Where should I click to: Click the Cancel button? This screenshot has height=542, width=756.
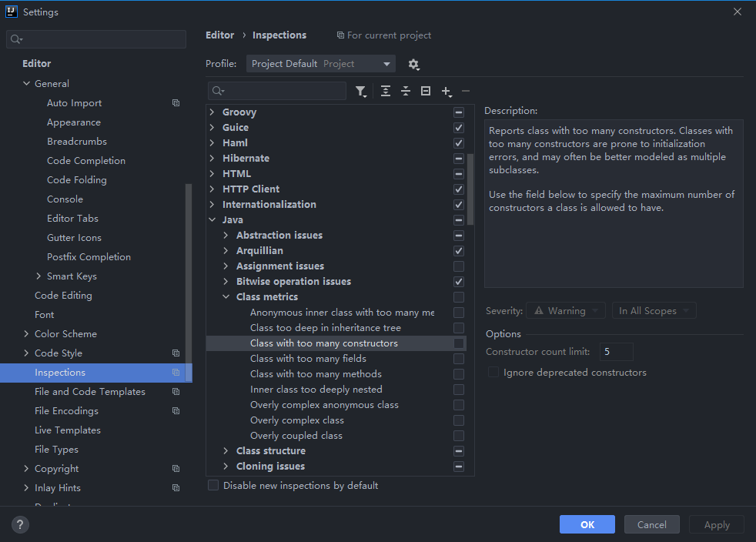pyautogui.click(x=651, y=525)
